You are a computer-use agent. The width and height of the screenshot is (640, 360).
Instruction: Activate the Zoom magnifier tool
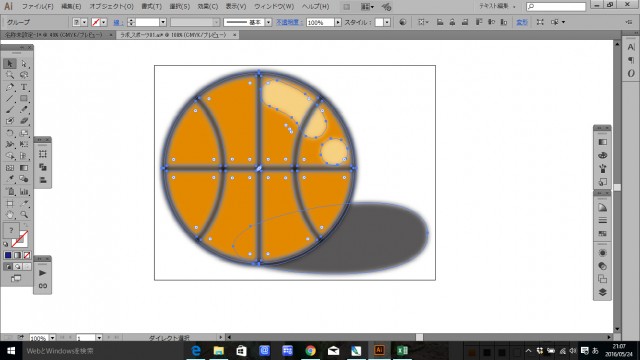point(24,215)
